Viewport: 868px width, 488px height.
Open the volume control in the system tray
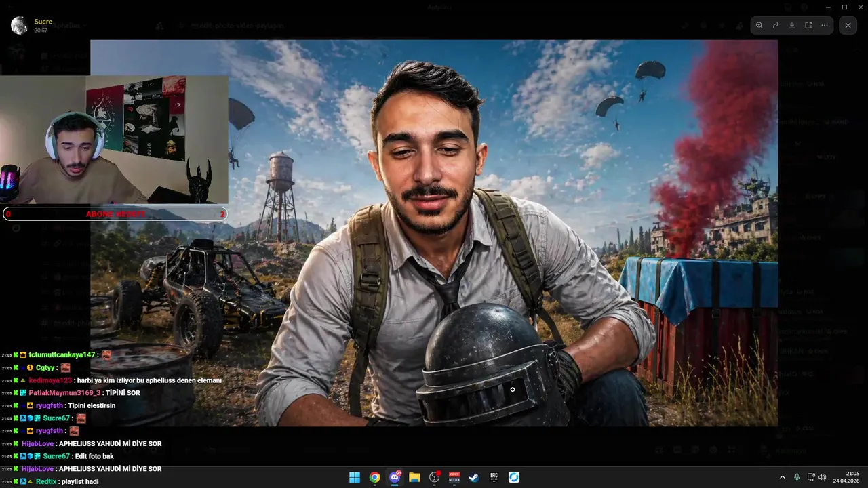pos(823,477)
